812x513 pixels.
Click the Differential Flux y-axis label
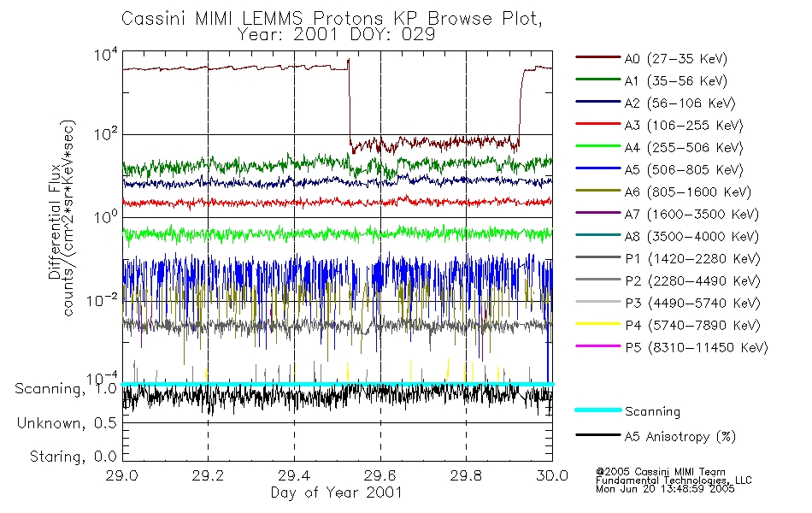[55, 221]
